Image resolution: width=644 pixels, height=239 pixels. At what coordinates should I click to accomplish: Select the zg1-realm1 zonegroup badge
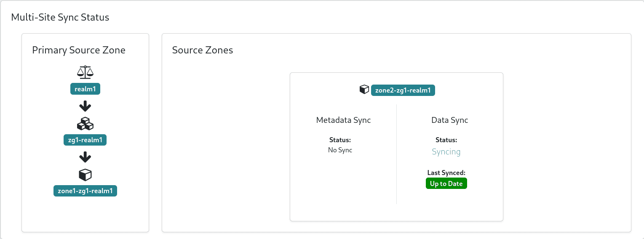point(85,140)
